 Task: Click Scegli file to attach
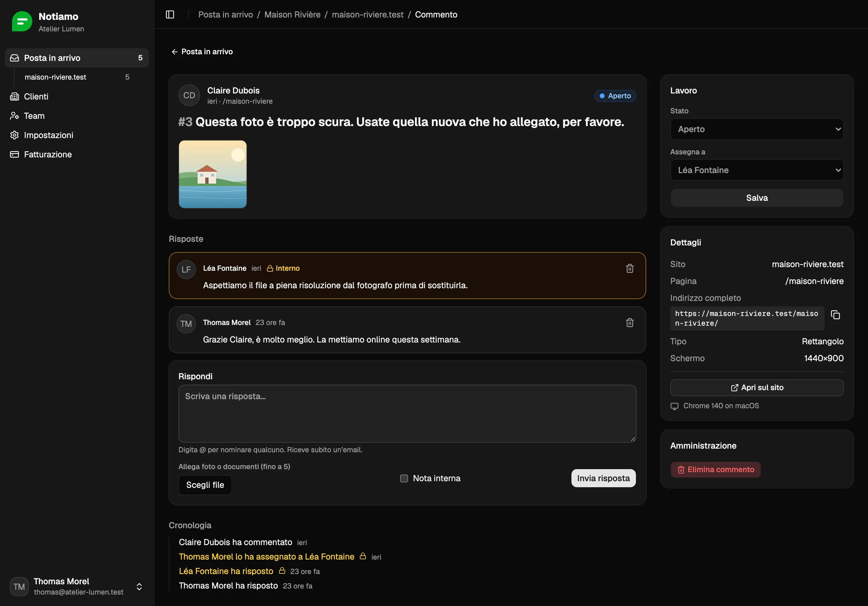205,485
